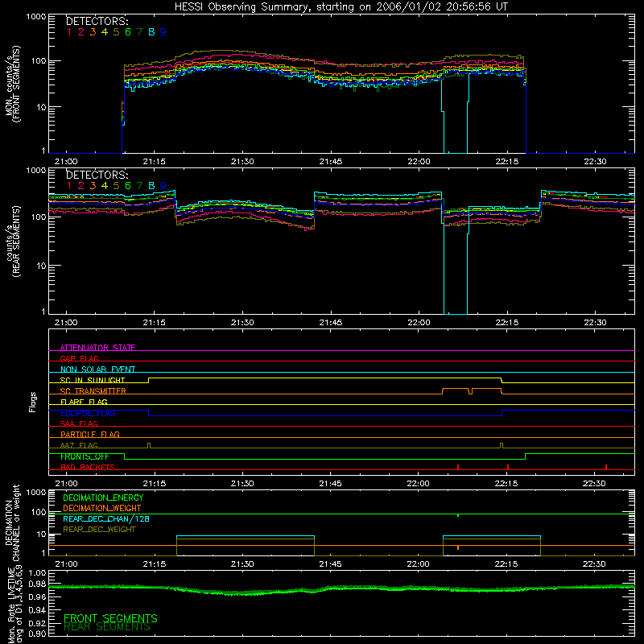Click the BAD_PACKETS red marker after 22:30
This screenshot has height=644, width=644.
point(606,467)
